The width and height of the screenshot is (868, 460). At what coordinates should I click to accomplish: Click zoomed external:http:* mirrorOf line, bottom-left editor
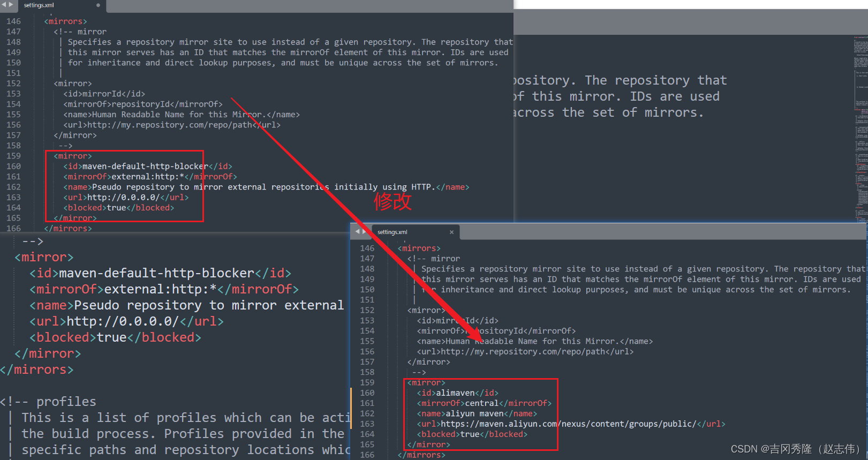click(164, 289)
